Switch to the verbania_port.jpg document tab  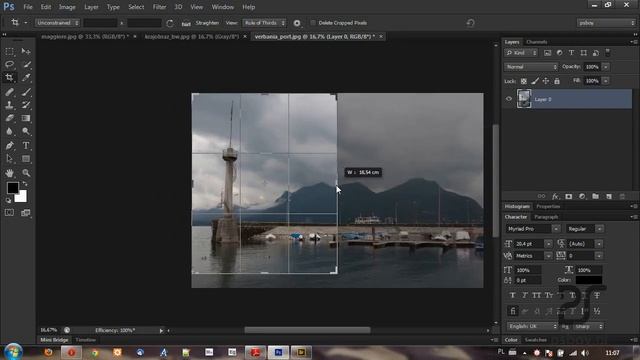click(314, 36)
